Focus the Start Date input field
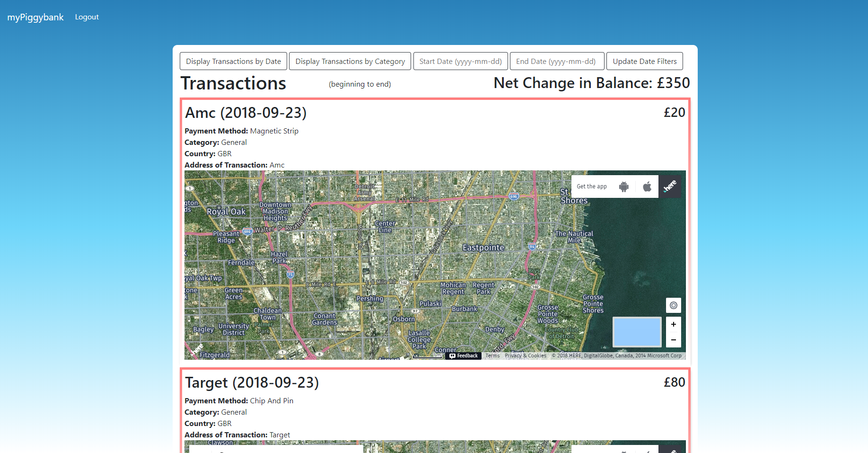The width and height of the screenshot is (868, 453). click(x=461, y=61)
